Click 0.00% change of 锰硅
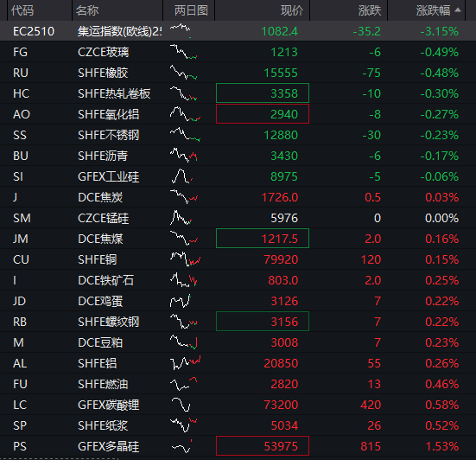Viewport: 476px width, 460px height. [441, 218]
